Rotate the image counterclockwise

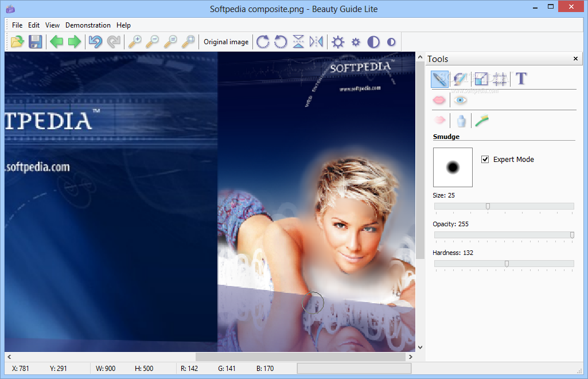point(281,42)
